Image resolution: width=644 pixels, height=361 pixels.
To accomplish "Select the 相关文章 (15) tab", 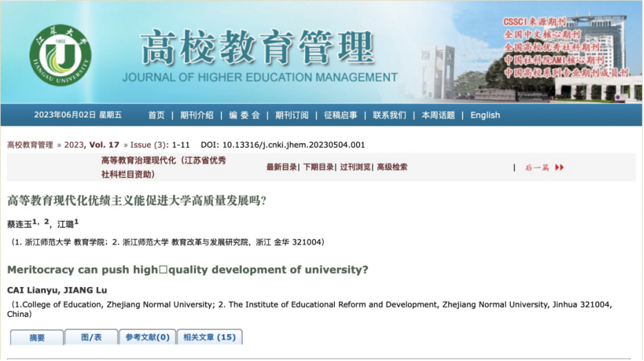I will click(x=209, y=338).
